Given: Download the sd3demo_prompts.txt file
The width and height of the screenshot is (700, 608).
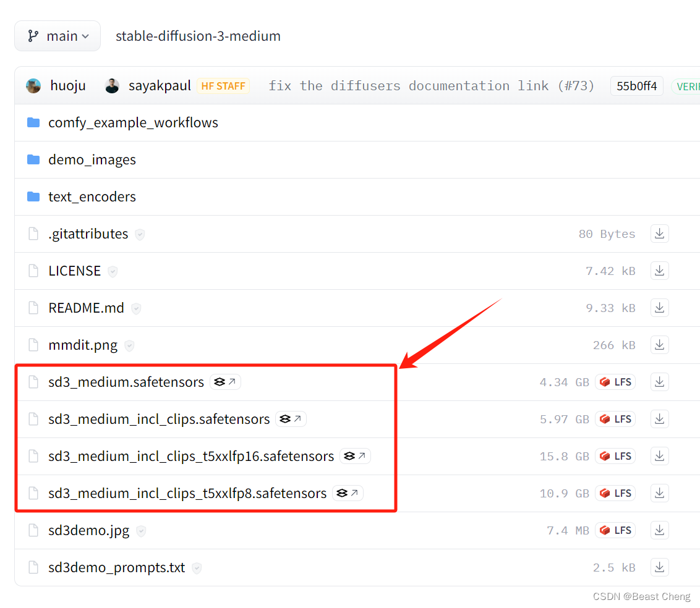Looking at the screenshot, I should [659, 567].
